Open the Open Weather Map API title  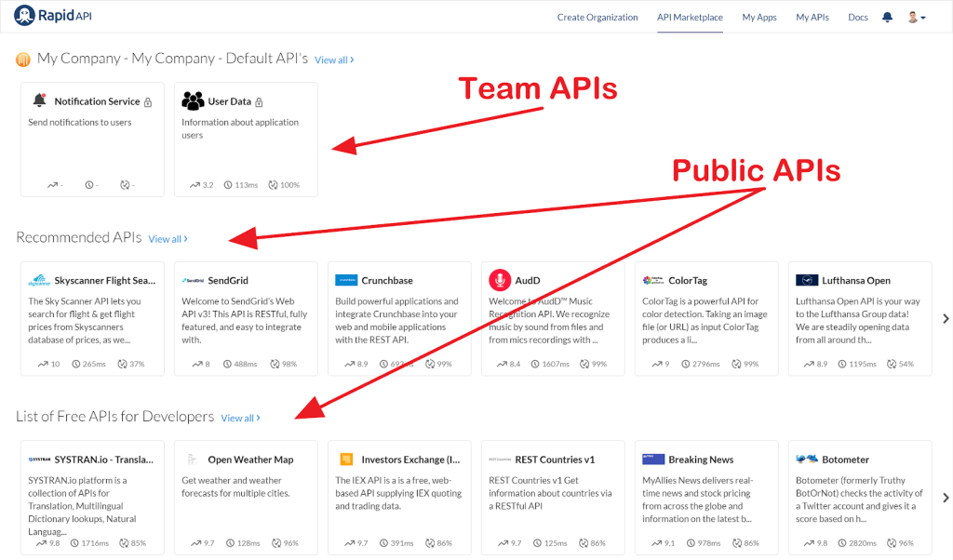pyautogui.click(x=250, y=460)
